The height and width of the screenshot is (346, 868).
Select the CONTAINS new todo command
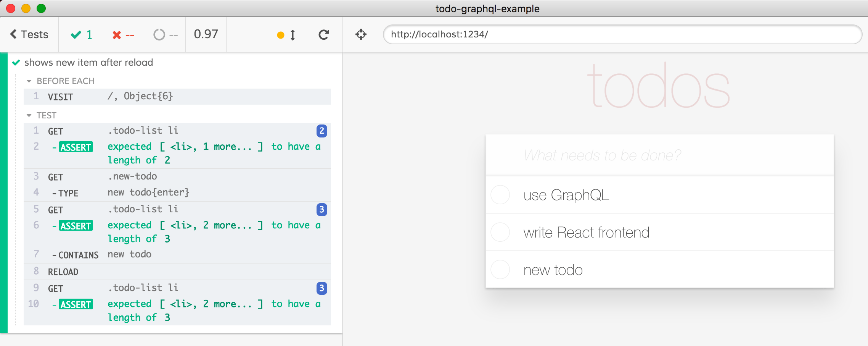[x=177, y=254]
